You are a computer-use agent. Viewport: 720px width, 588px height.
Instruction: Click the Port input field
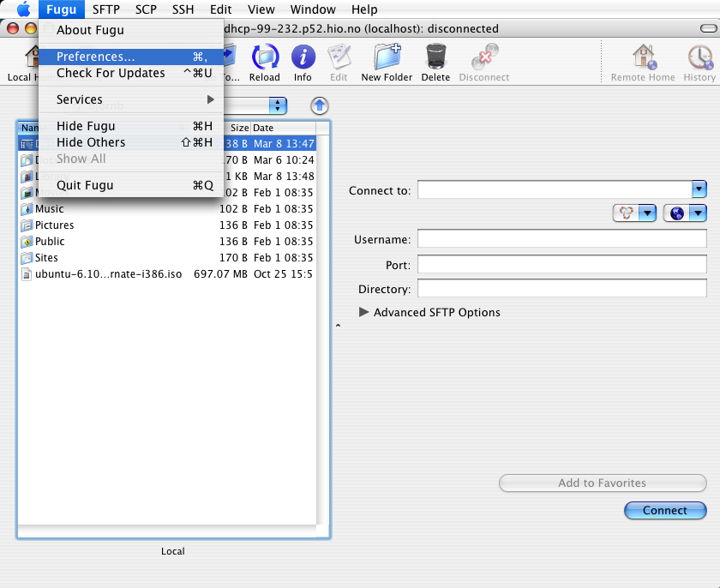coord(562,264)
